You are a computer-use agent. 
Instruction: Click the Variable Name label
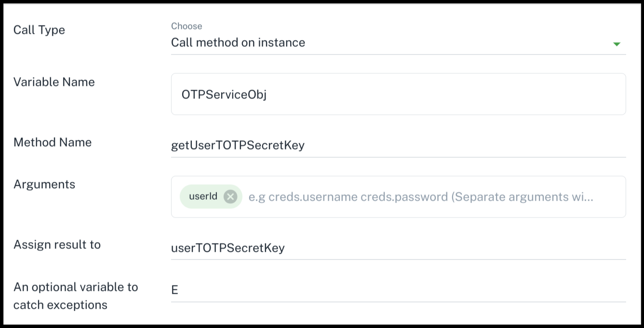pyautogui.click(x=54, y=82)
